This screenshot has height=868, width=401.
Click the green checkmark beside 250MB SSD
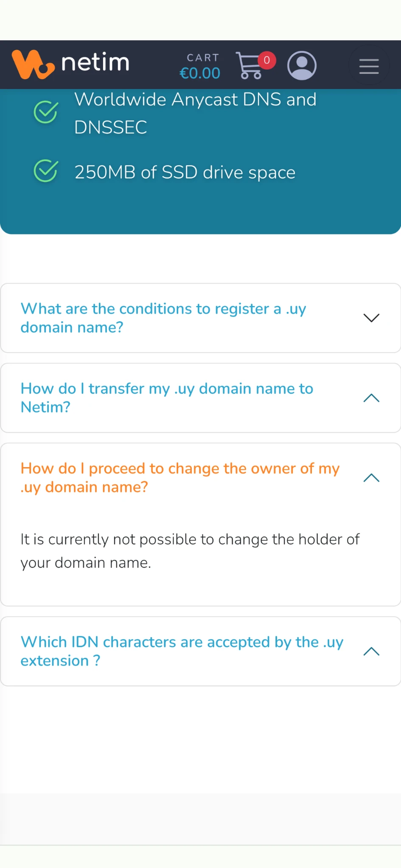45,171
